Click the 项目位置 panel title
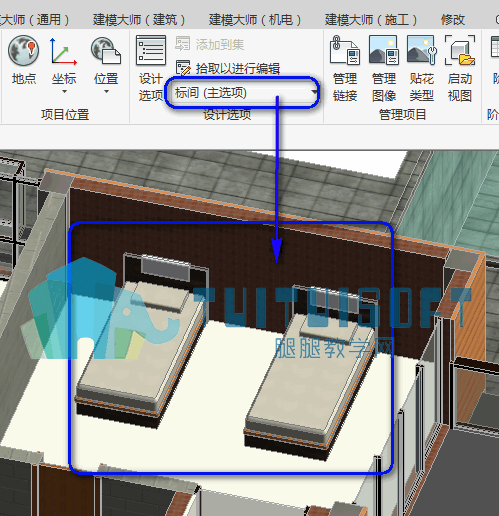This screenshot has height=516, width=499. (65, 115)
